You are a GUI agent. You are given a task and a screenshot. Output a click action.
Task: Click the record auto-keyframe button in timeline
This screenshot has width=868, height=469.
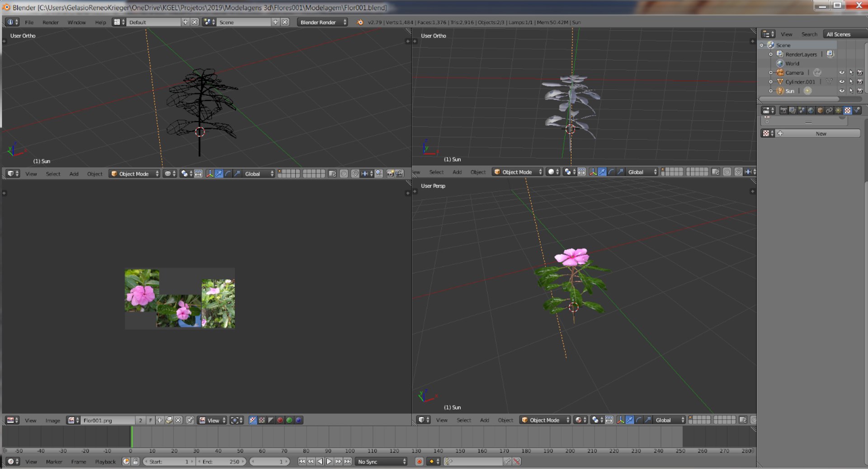(419, 461)
